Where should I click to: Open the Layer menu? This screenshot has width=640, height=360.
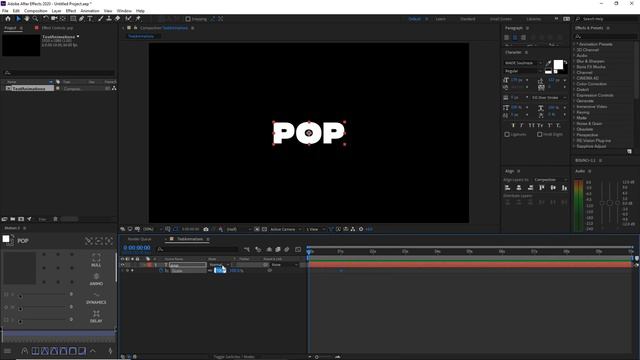click(x=57, y=11)
